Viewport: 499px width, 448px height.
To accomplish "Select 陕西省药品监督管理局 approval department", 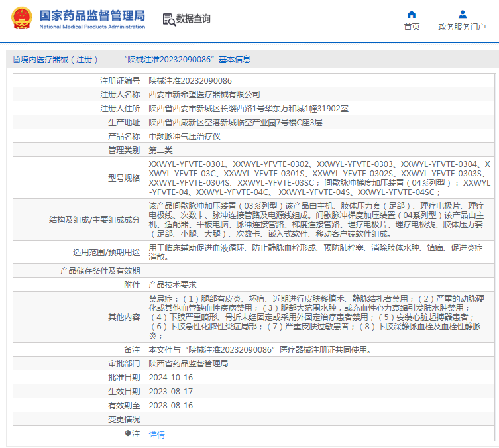I will [188, 364].
